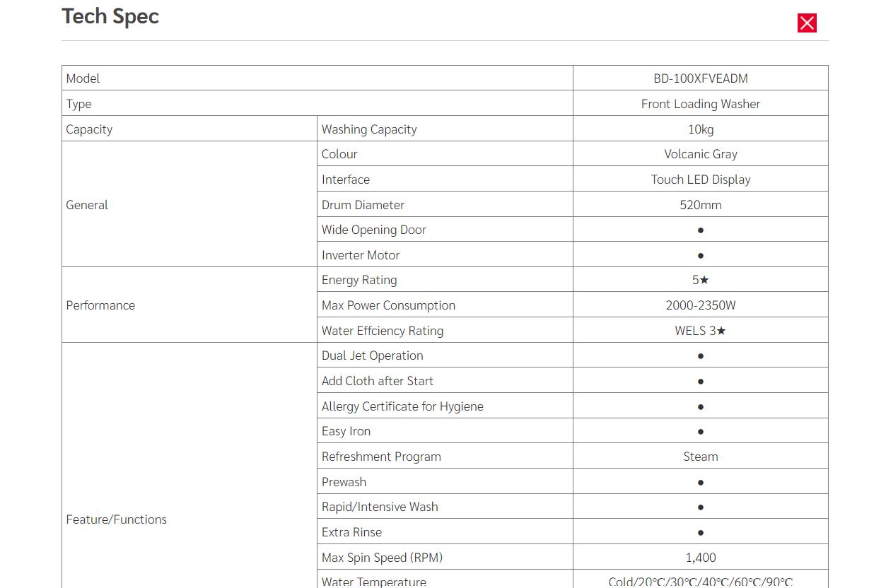Click the Add Cloth after Start label
Image resolution: width=886 pixels, height=588 pixels.
[x=378, y=381]
